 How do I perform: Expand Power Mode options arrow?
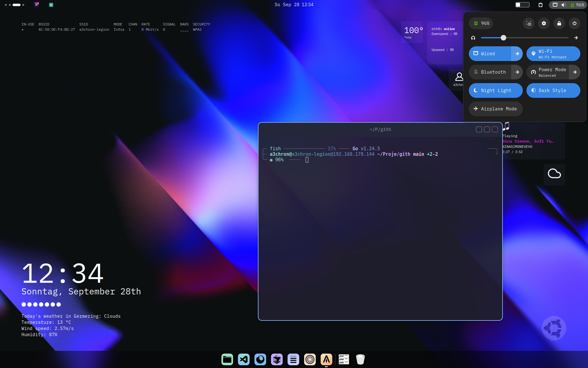point(575,72)
